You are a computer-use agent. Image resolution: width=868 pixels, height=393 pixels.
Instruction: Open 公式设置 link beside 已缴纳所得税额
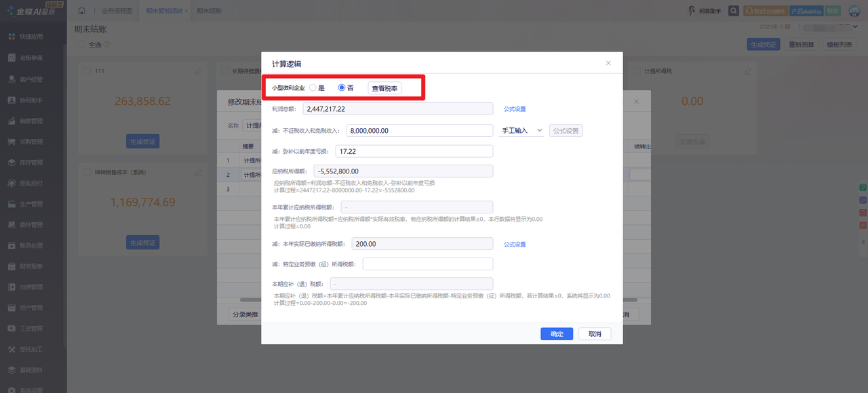coord(515,245)
